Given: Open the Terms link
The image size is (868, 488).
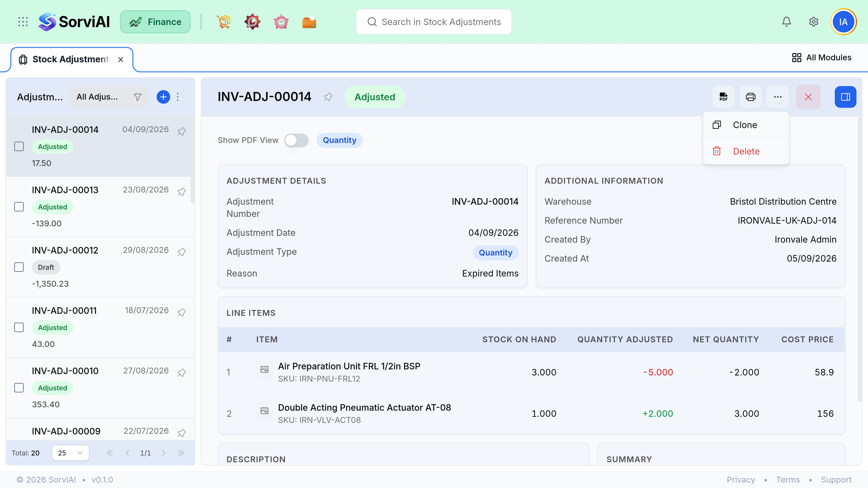Looking at the screenshot, I should click(788, 480).
